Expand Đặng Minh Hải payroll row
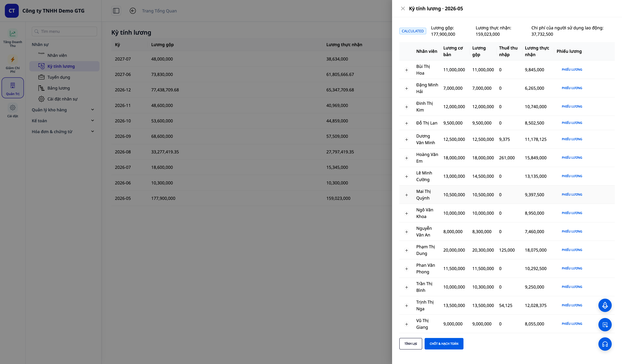The image size is (622, 364). click(406, 88)
